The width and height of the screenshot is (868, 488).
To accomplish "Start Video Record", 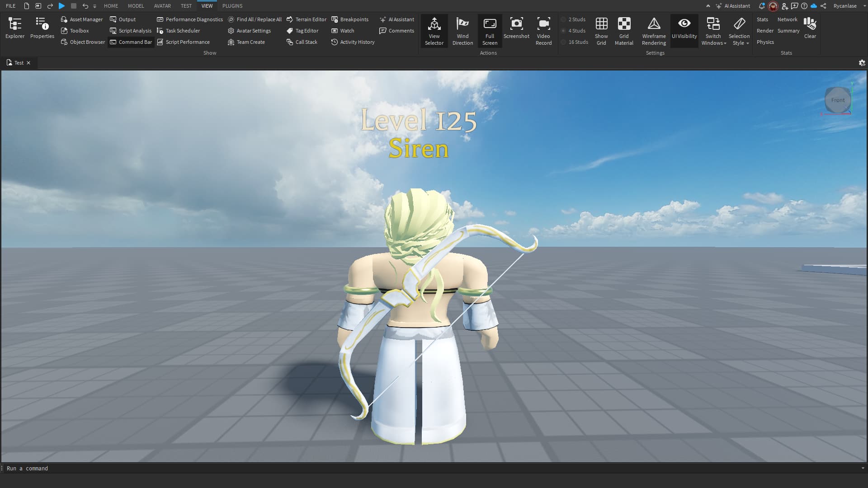I will pos(543,31).
